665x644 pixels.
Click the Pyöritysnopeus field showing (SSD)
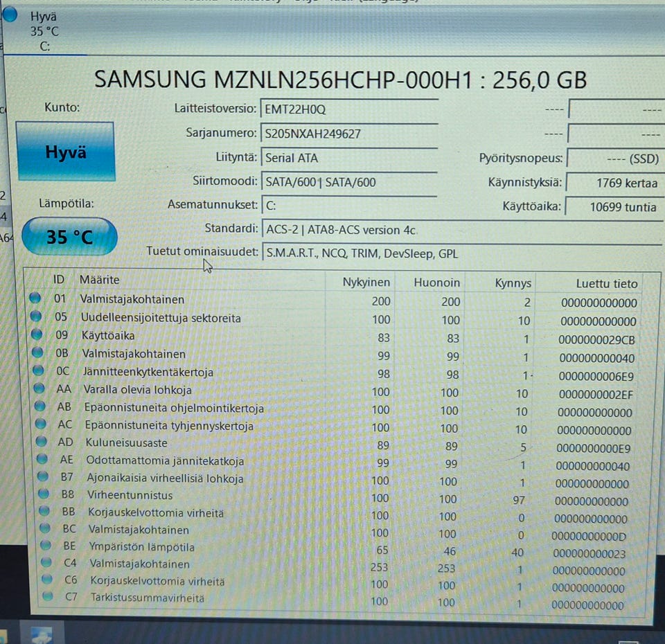click(615, 159)
